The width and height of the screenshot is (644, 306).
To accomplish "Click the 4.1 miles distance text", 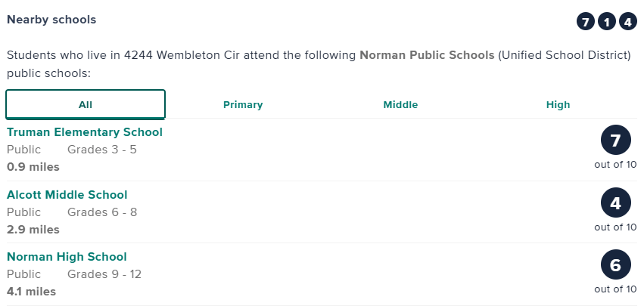I will pos(31,291).
